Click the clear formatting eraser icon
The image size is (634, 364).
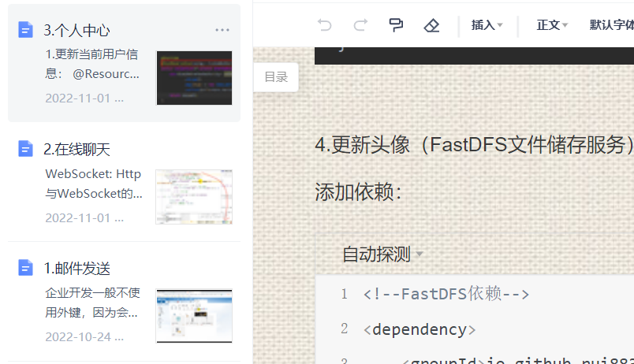click(431, 25)
